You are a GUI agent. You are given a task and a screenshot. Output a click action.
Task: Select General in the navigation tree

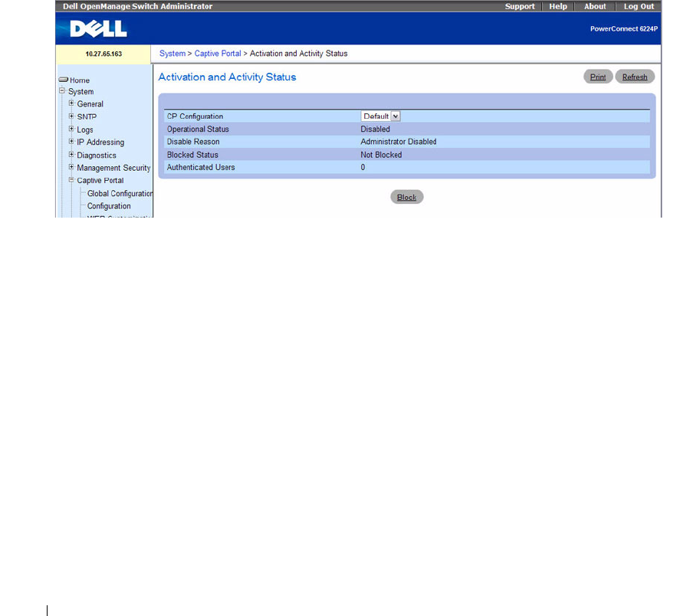point(90,104)
